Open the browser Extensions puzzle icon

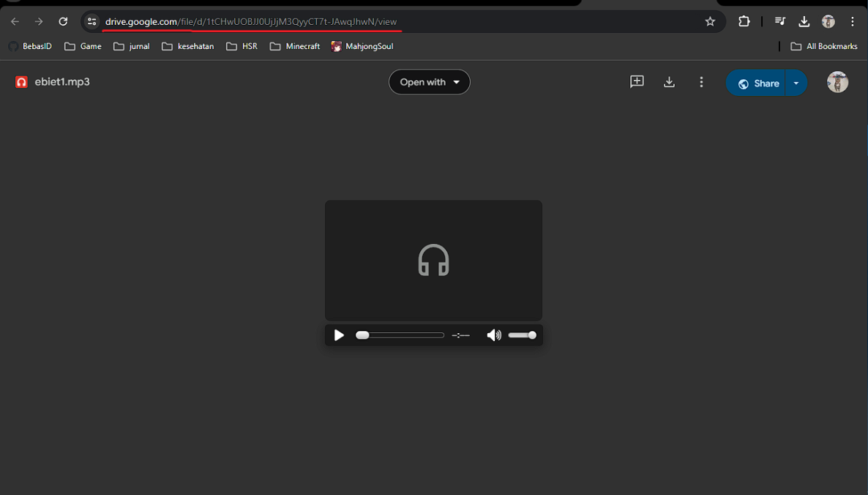click(744, 21)
